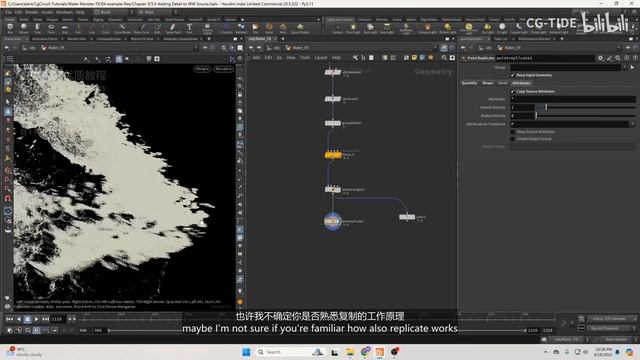The image size is (640, 360).
Task: Click the group selection arrow icon
Action: pos(632,67)
